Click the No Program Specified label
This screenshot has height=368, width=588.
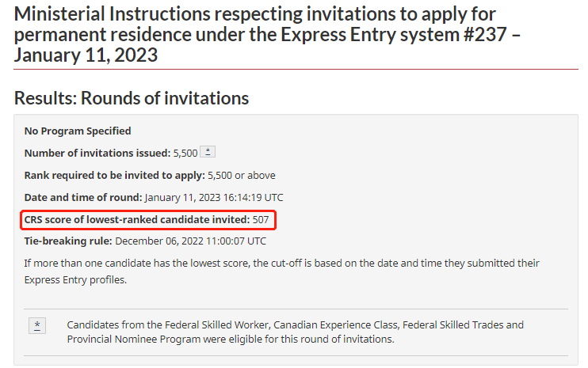pyautogui.click(x=78, y=131)
